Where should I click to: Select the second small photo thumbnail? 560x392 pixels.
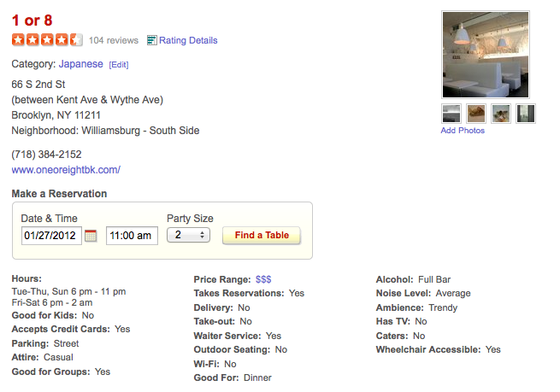pos(475,114)
